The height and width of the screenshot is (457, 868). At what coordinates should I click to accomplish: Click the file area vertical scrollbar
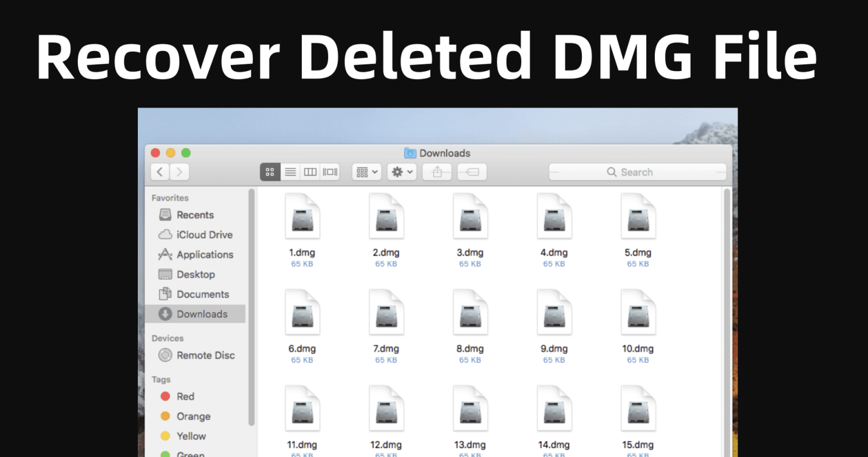(727, 322)
